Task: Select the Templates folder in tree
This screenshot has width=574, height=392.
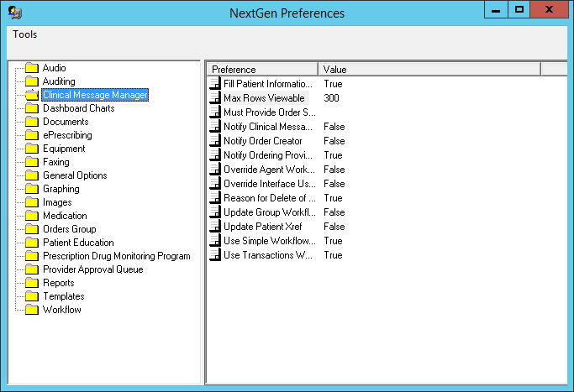Action: click(x=64, y=296)
